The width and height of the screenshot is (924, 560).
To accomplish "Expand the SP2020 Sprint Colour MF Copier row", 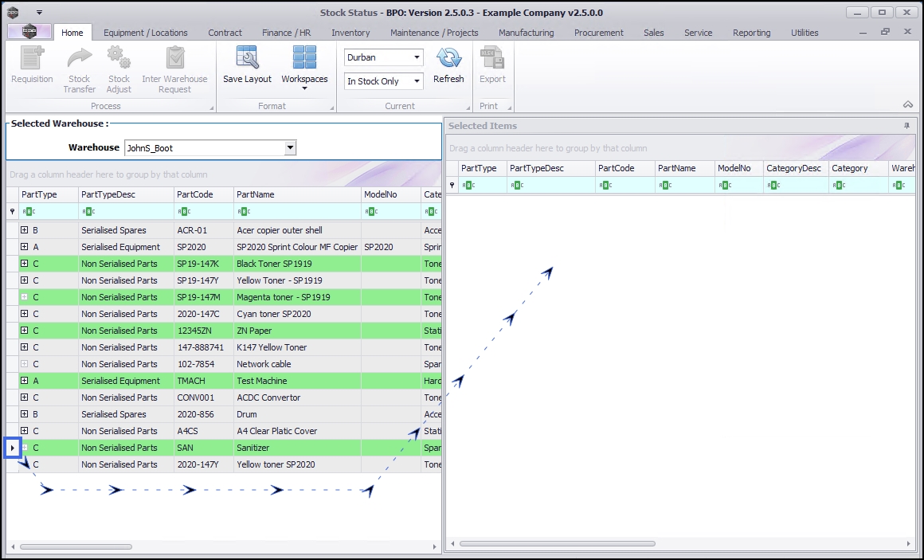I will [x=24, y=246].
